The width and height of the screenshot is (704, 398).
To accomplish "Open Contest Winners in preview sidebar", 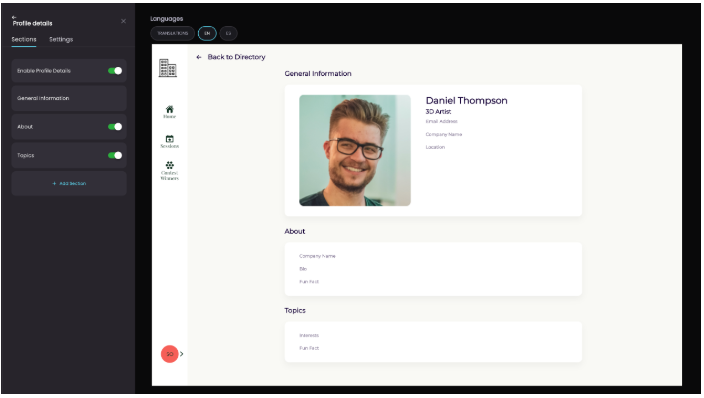I will [x=169, y=171].
